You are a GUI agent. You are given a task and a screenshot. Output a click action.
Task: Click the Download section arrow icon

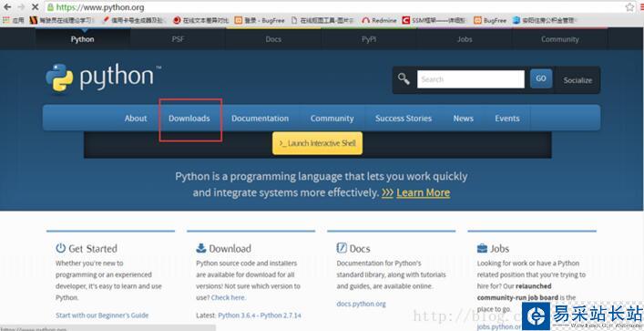[201, 248]
